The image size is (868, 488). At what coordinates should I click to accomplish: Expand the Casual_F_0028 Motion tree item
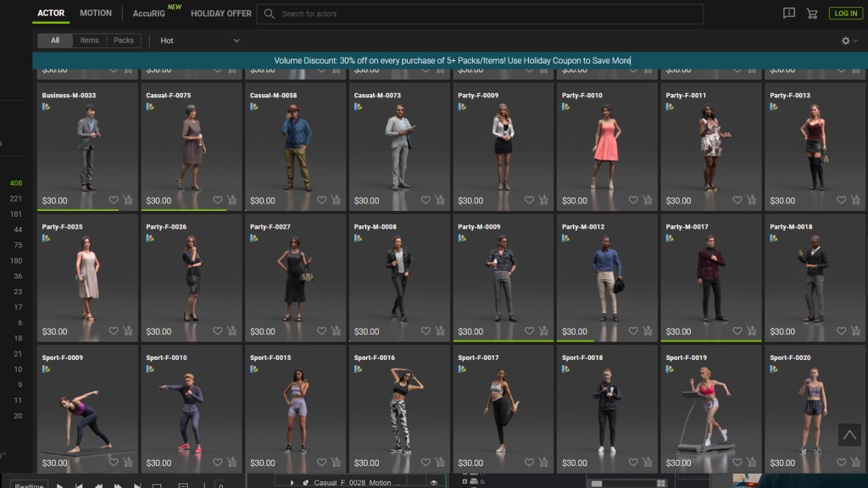292,482
